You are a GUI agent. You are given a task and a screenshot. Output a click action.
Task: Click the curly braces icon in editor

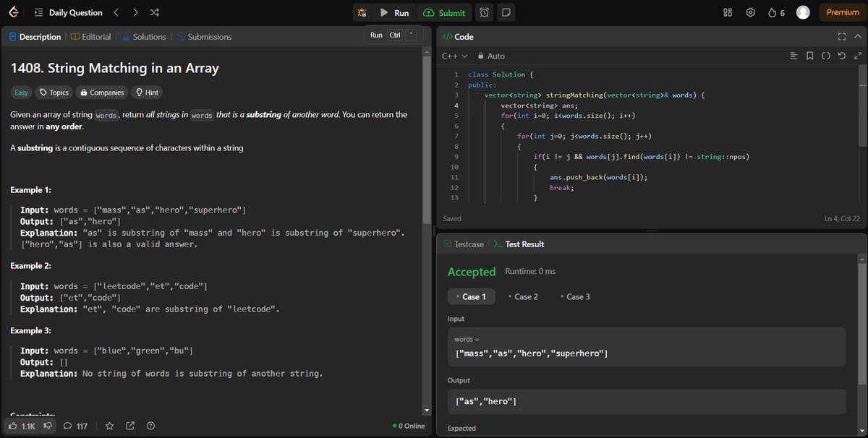click(826, 56)
